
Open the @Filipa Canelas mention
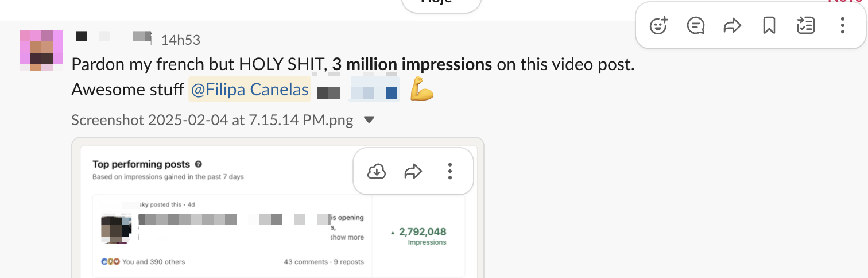(250, 91)
